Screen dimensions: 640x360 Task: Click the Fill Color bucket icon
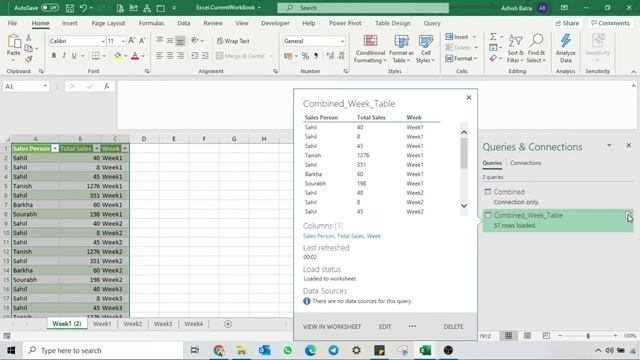click(118, 56)
